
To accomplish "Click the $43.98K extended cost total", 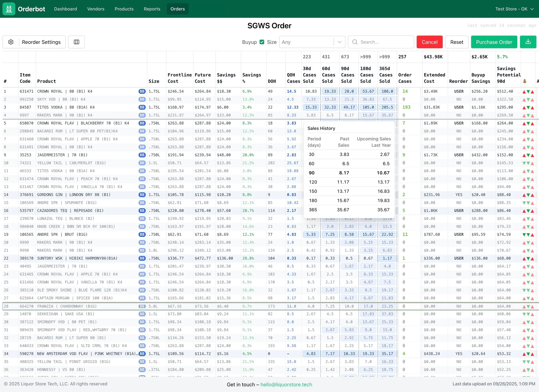I will click(433, 57).
